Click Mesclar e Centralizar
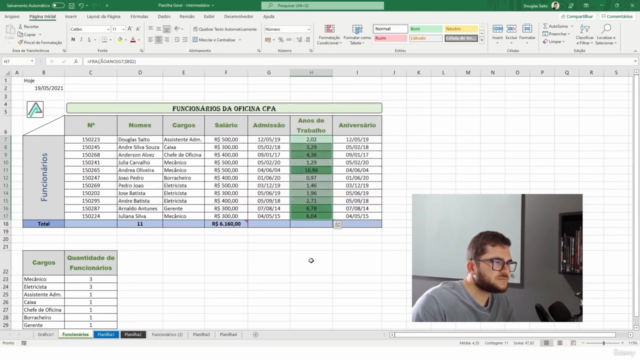Image resolution: width=640 pixels, height=360 pixels. pos(214,40)
